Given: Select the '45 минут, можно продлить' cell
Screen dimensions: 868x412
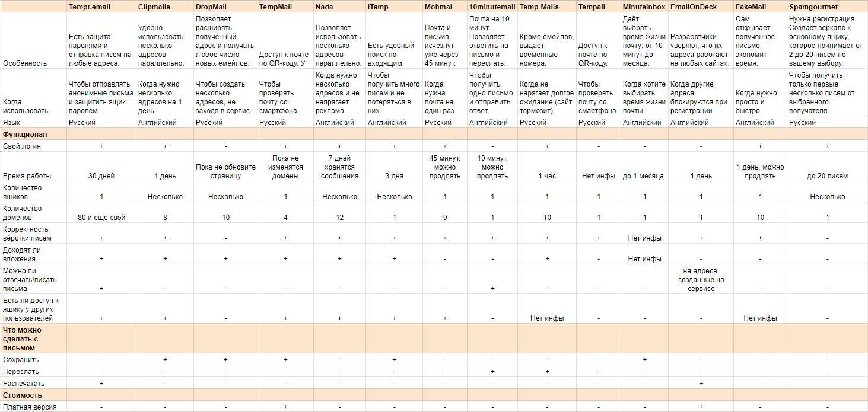Looking at the screenshot, I should [445, 167].
